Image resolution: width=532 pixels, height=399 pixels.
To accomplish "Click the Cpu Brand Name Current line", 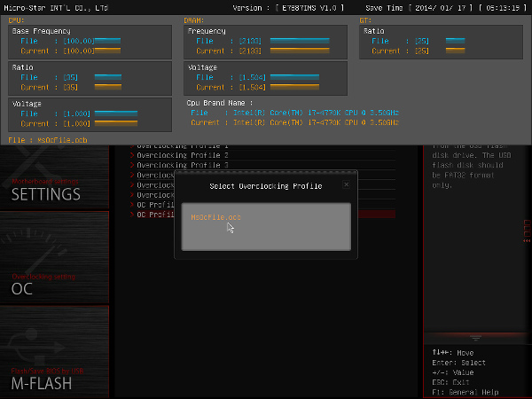I will tap(294, 122).
